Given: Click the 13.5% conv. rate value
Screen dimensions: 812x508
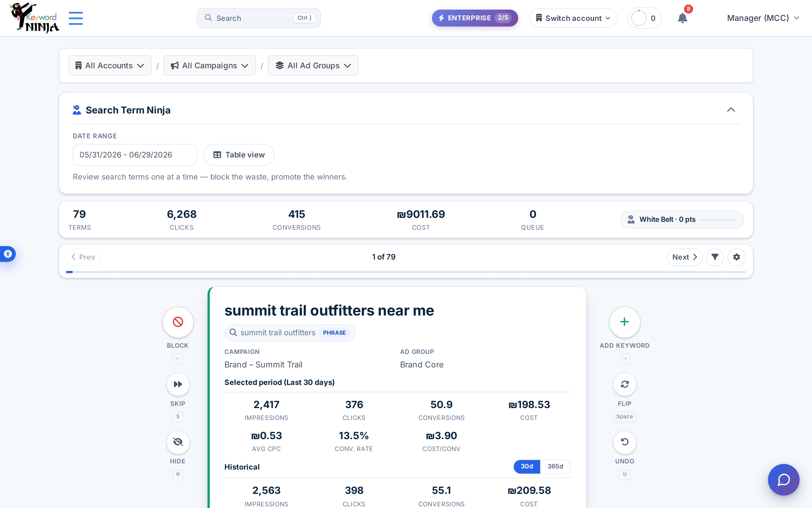Looking at the screenshot, I should [354, 435].
